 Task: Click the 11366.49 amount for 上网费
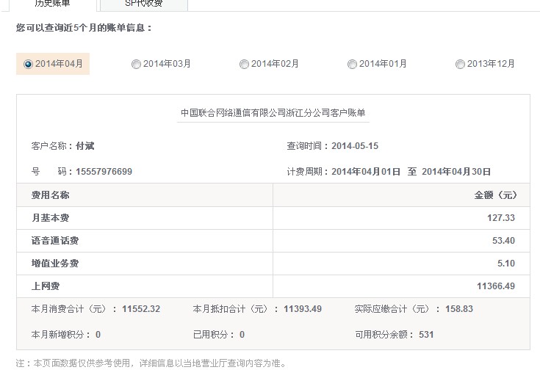pyautogui.click(x=496, y=286)
